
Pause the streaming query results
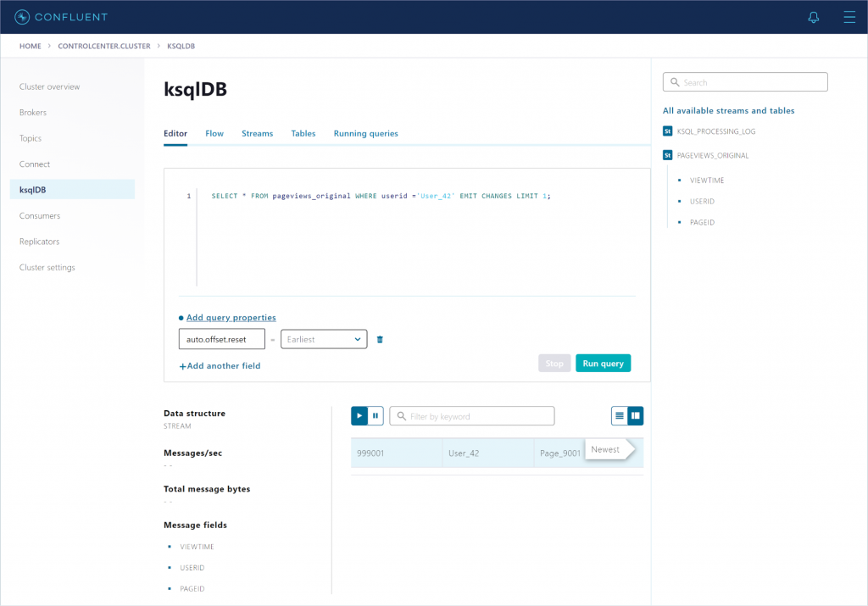[x=376, y=416]
